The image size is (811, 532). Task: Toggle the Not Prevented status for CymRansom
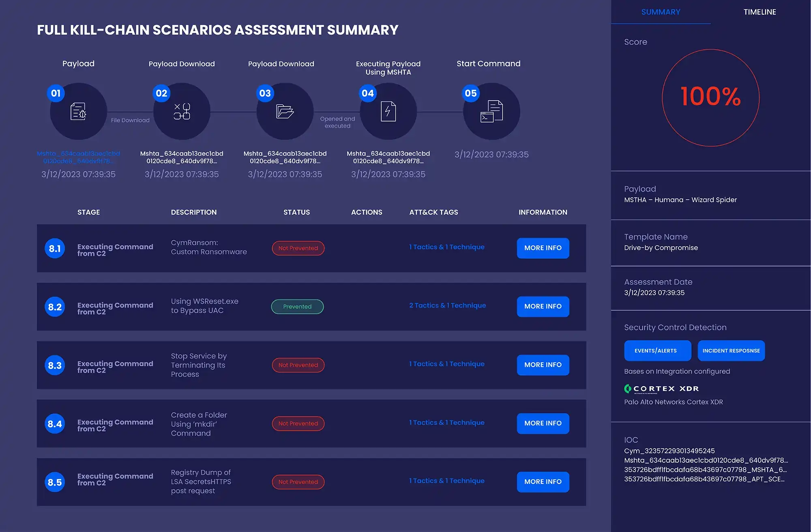298,248
